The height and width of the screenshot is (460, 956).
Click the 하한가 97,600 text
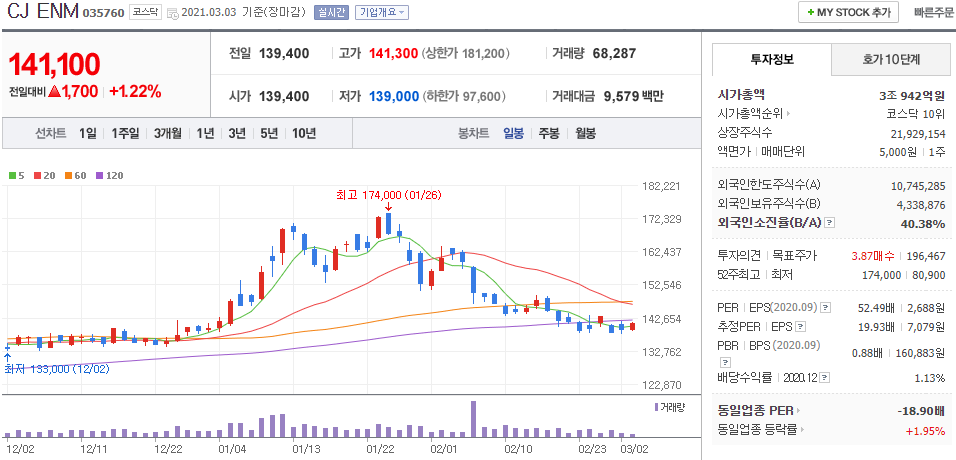[x=463, y=96]
